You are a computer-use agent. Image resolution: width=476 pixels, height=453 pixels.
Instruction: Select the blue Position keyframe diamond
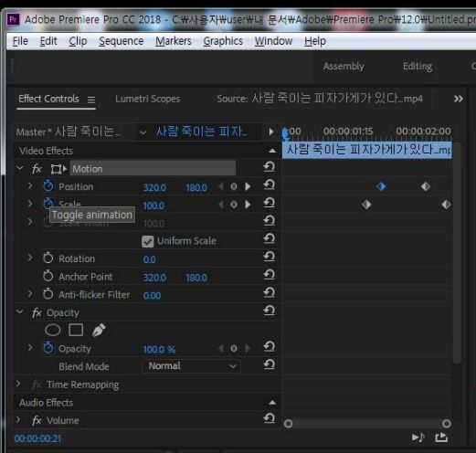point(381,186)
